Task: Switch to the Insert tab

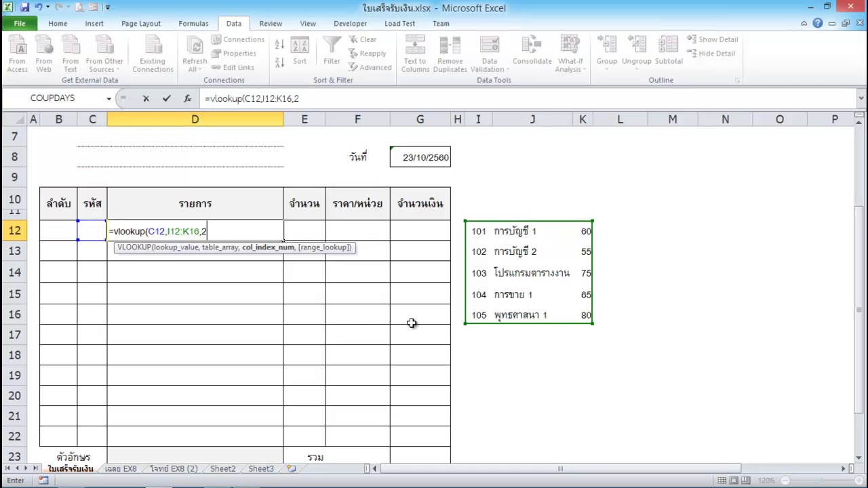Action: tap(94, 23)
